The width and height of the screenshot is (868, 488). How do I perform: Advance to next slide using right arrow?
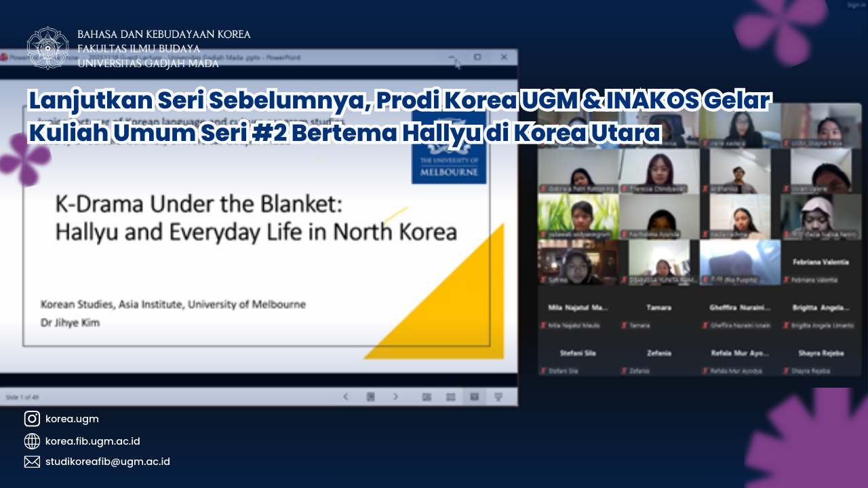pos(395,396)
